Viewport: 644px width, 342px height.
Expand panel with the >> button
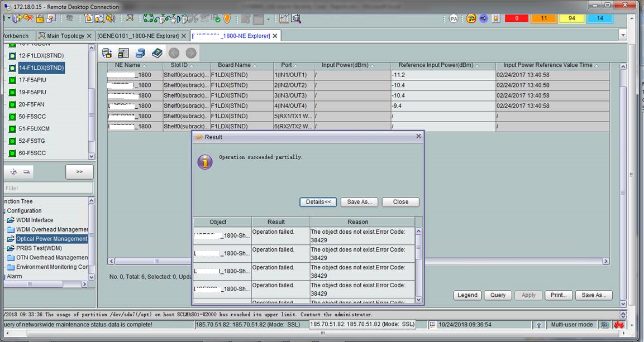79,172
